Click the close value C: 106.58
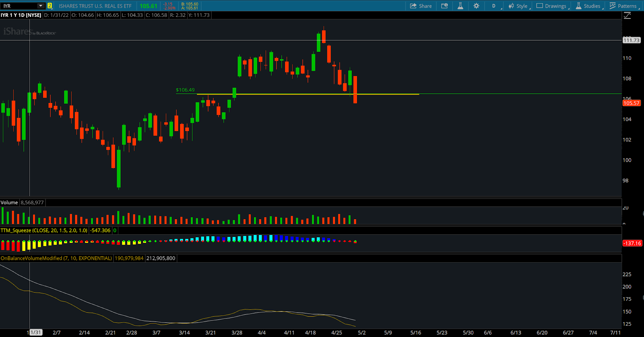Screen dimensions: 644x337 tap(156, 15)
